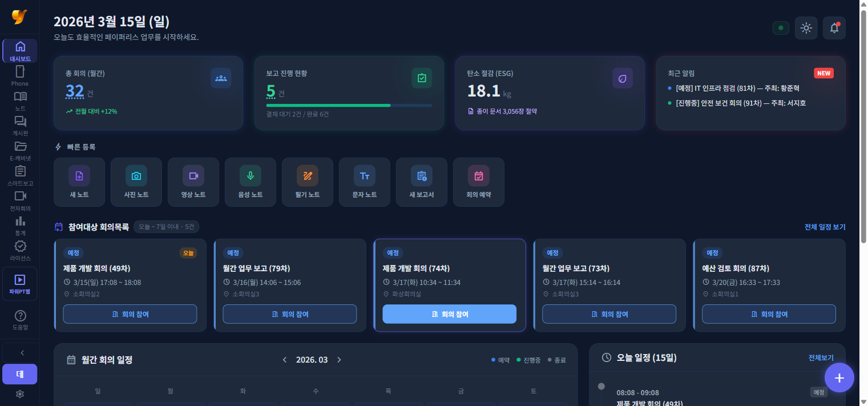Go to next month in 월간 회의 일정
The width and height of the screenshot is (868, 406).
[x=339, y=360]
